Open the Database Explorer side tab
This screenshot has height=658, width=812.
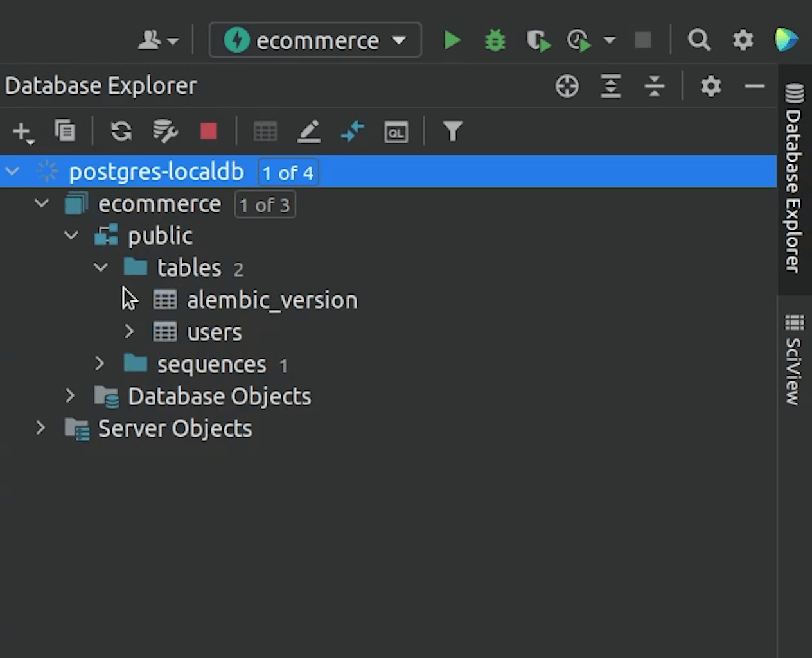click(794, 180)
